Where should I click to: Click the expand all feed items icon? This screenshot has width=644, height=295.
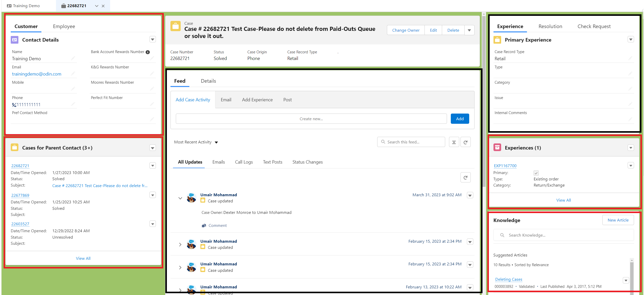pos(454,142)
